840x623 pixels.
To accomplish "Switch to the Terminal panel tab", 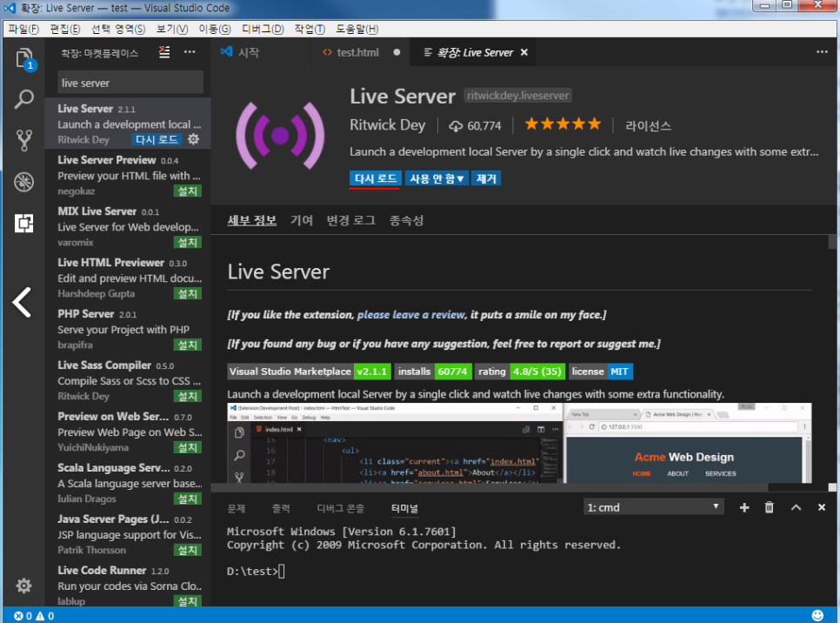I will point(404,508).
